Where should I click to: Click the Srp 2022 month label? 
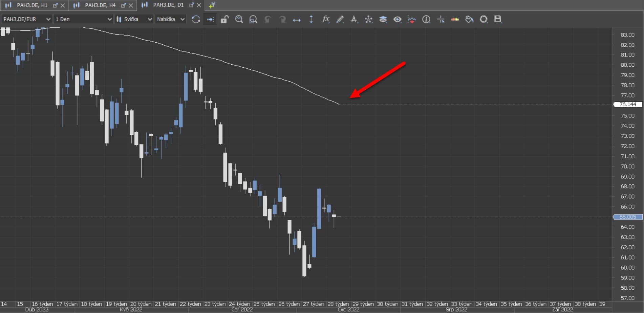(x=456, y=310)
